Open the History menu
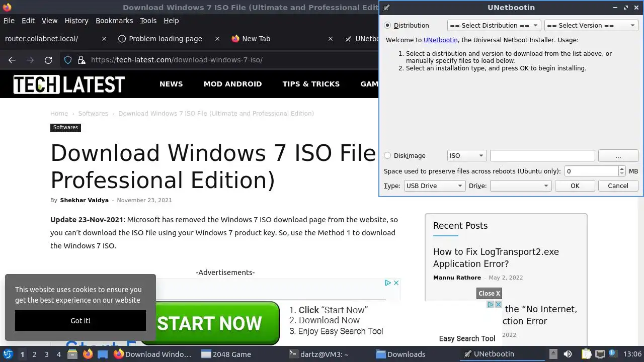The width and height of the screenshot is (644, 362). [x=76, y=21]
